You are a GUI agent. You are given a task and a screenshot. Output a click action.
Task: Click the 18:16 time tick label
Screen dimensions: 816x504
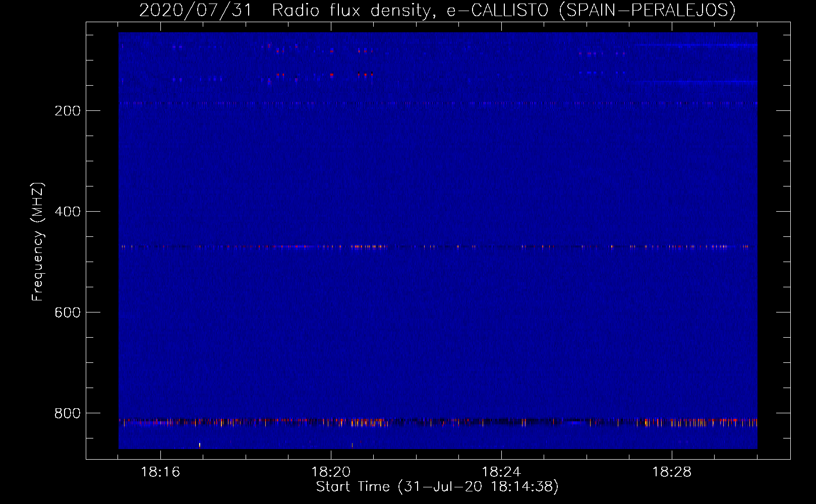click(160, 472)
